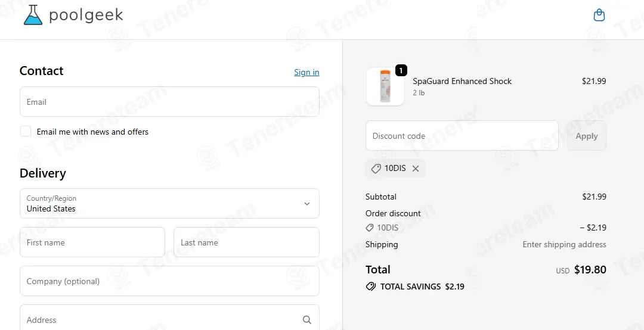644x330 pixels.
Task: Click the tag icon beside Order discount 10DIS
Action: point(370,228)
